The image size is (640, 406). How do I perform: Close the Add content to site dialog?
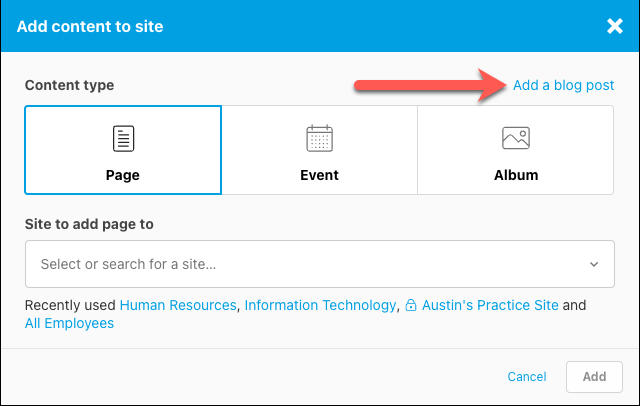point(614,26)
